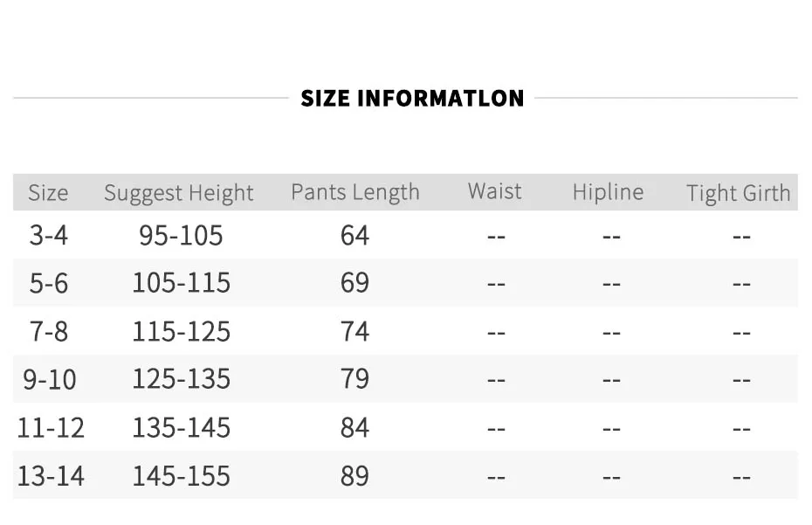
Task: Select the Suggest Height column header
Action: [179, 193]
